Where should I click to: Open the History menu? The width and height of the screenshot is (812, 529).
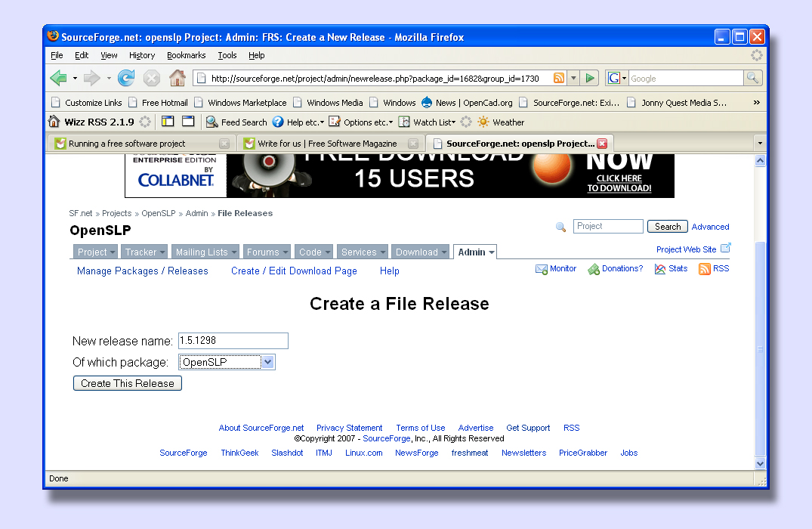142,55
